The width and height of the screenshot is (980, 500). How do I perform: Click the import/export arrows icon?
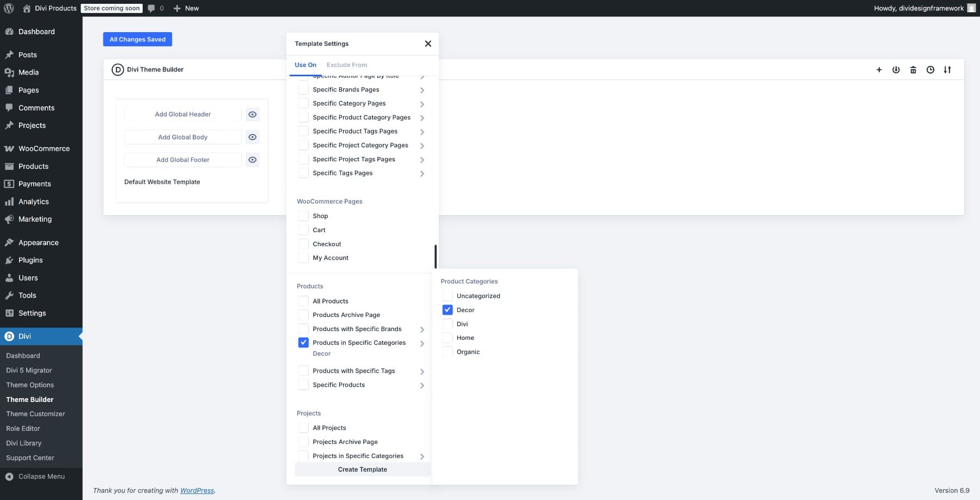click(x=947, y=70)
